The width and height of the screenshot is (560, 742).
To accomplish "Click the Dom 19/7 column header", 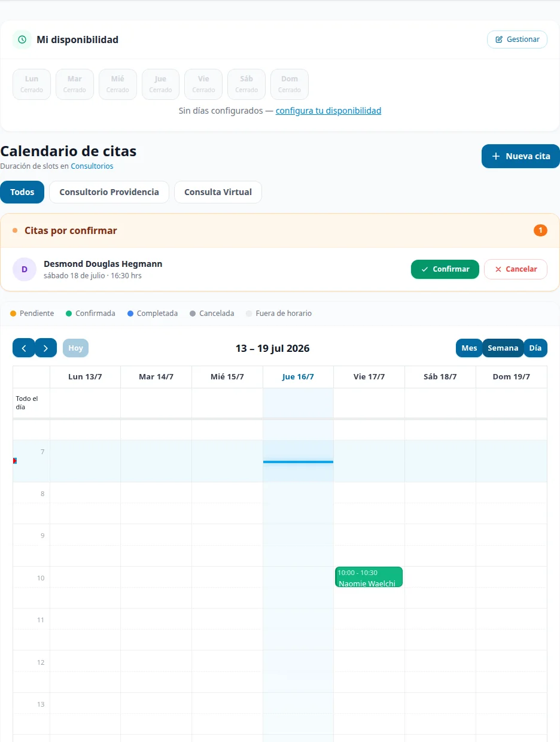I will (x=512, y=377).
